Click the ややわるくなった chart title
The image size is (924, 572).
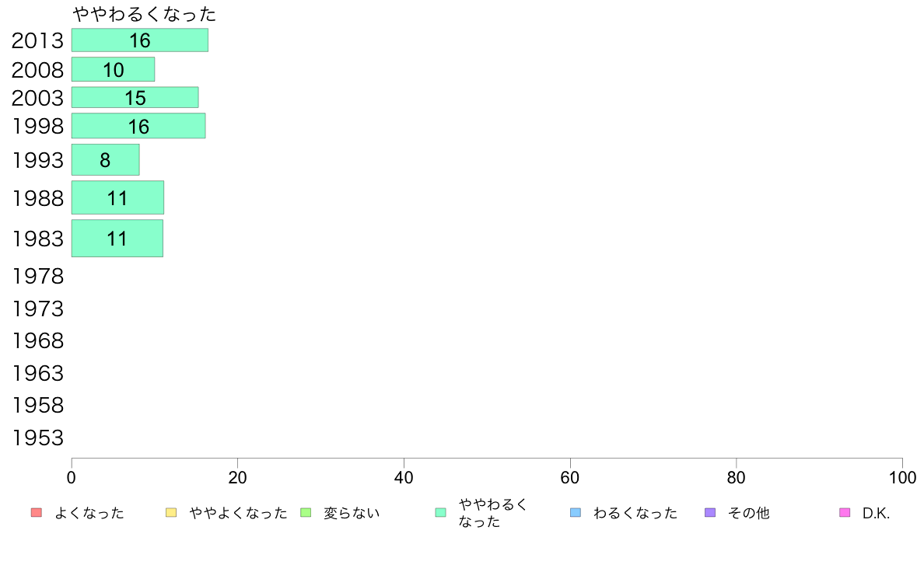145,13
